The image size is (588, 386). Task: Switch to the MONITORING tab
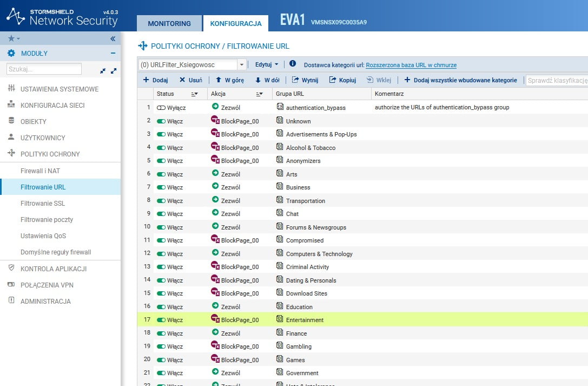[169, 23]
